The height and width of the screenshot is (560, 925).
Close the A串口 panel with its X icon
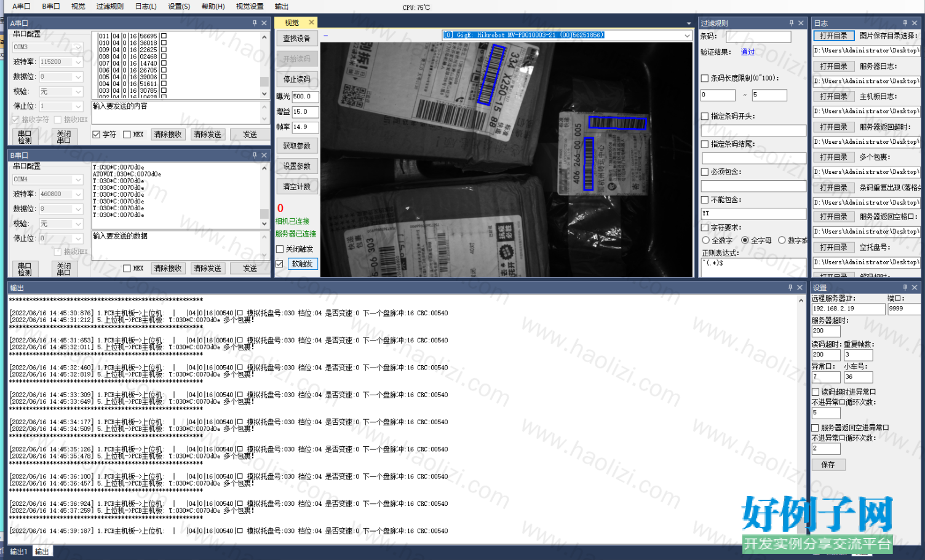[x=264, y=23]
